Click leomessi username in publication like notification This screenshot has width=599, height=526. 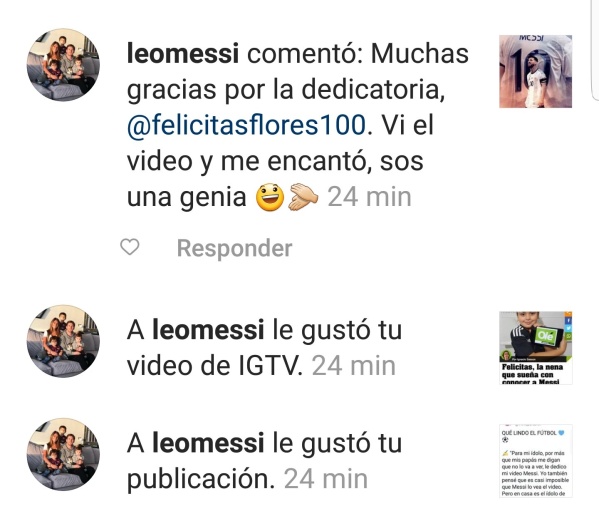click(x=208, y=443)
